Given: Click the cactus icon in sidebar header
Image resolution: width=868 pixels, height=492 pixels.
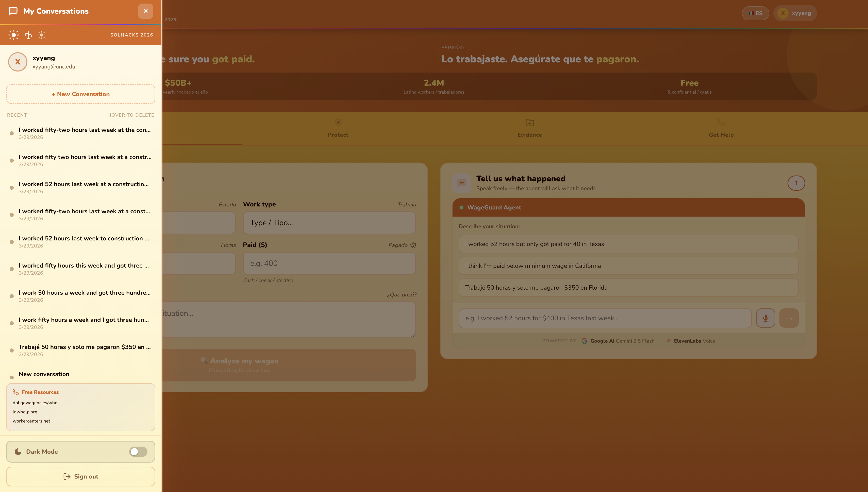Looking at the screenshot, I should (x=28, y=35).
